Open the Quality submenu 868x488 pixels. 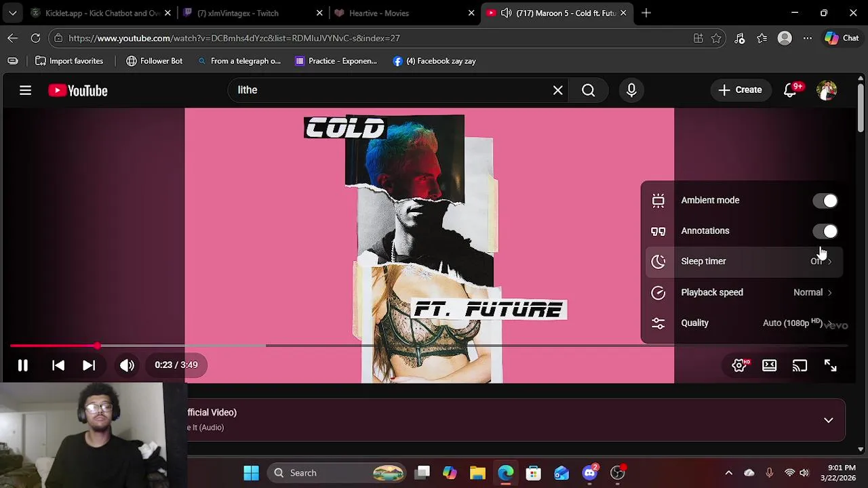744,323
